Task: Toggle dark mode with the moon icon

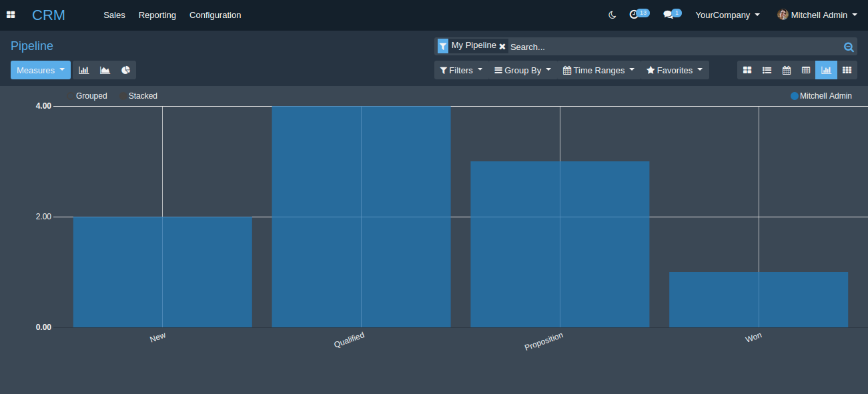Action: [x=612, y=15]
